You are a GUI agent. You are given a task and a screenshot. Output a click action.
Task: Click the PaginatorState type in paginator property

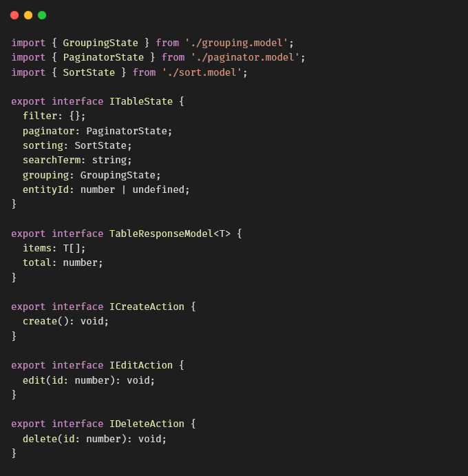coord(127,131)
